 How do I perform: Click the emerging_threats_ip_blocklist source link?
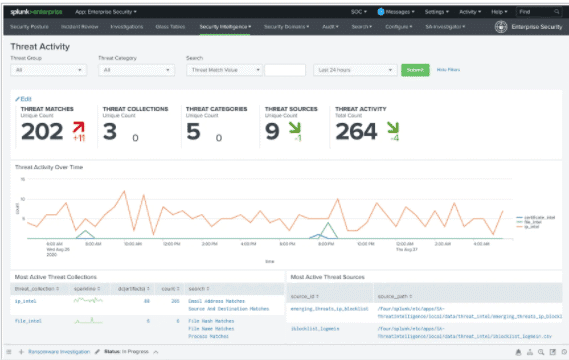[x=329, y=308]
